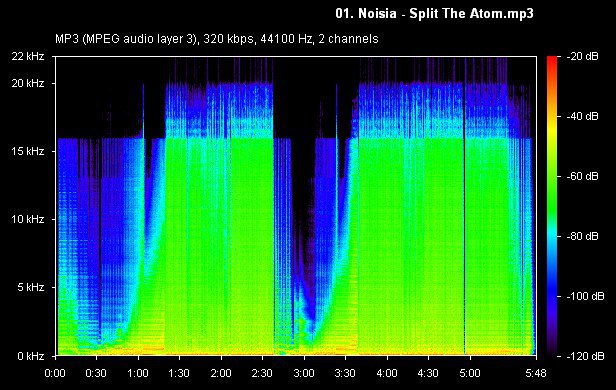Screen dimensions: 616x390
Task: Click the '2:00' time axis label
Action: tap(221, 373)
